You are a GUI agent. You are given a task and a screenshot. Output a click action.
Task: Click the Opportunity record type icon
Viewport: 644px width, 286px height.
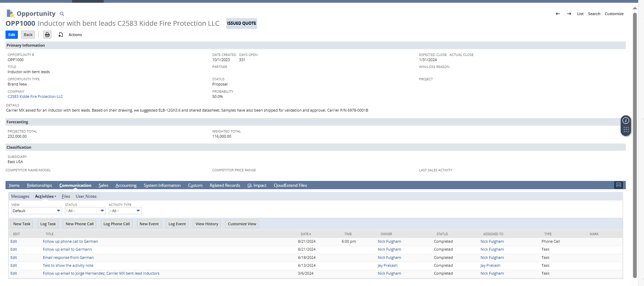[x=10, y=13]
